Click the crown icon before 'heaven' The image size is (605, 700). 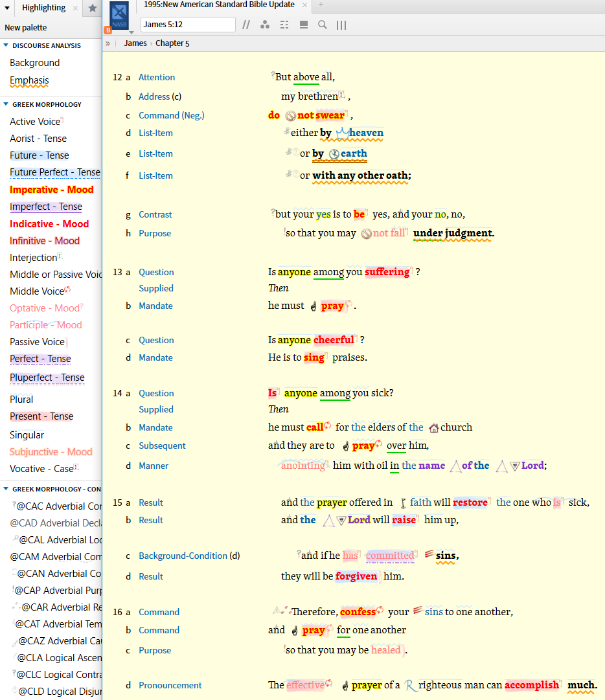click(343, 133)
